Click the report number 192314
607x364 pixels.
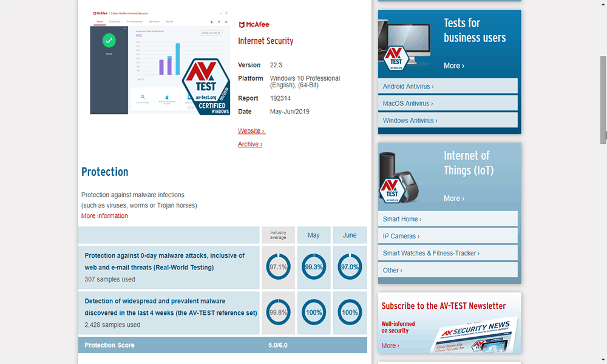pos(280,98)
